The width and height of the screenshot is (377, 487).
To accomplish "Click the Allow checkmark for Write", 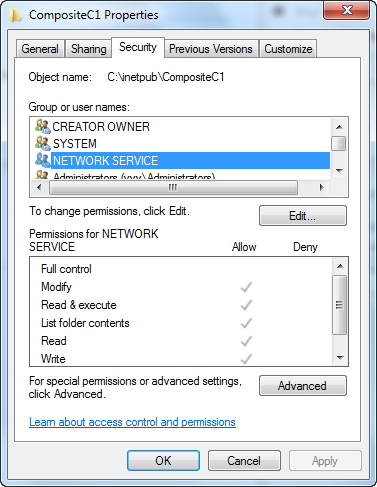I will 246,359.
